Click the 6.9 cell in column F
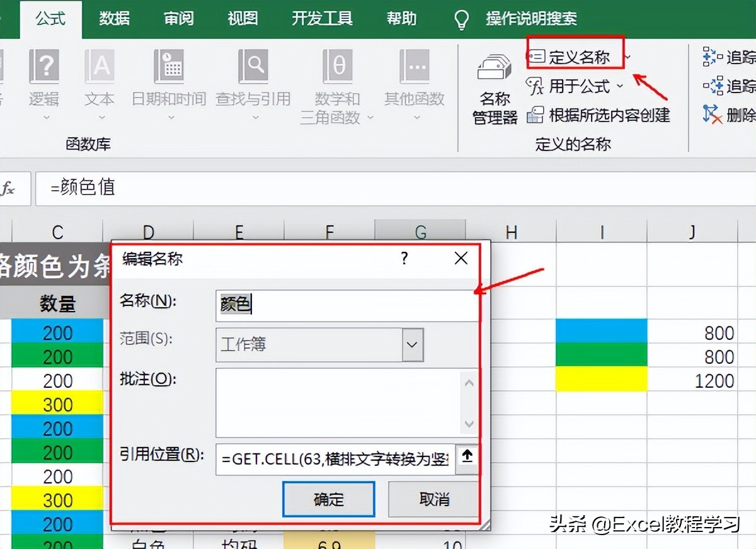Screen dimensions: 756x549 [x=329, y=542]
